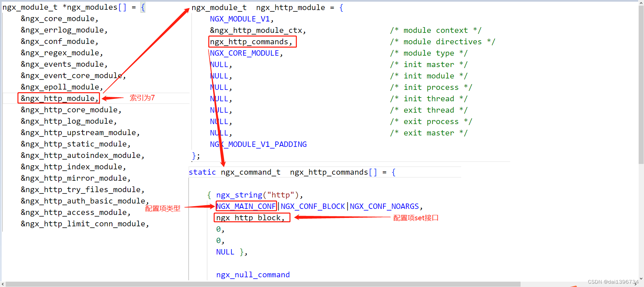
Task: Click the &ngx_event_core_module, entry
Action: (x=73, y=76)
